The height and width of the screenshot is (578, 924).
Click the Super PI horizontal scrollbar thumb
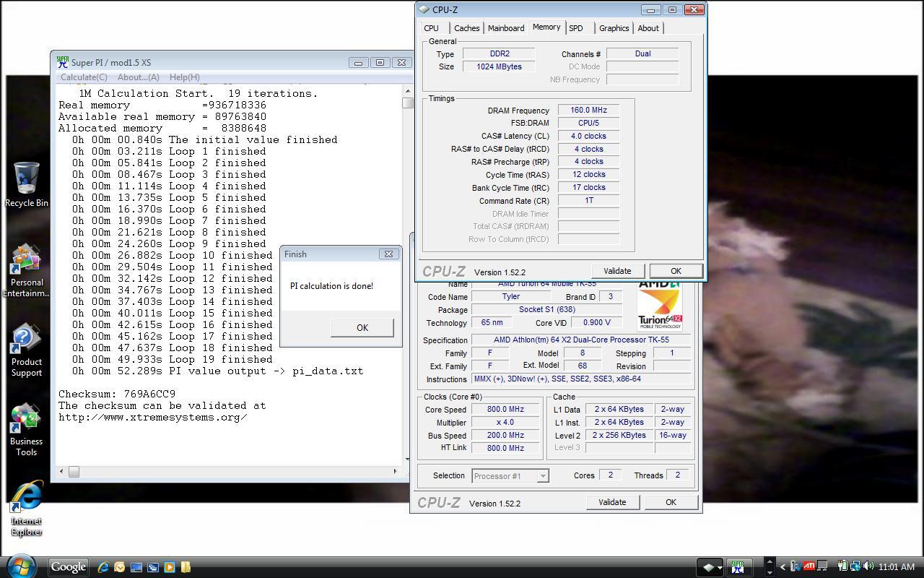pyautogui.click(x=74, y=472)
